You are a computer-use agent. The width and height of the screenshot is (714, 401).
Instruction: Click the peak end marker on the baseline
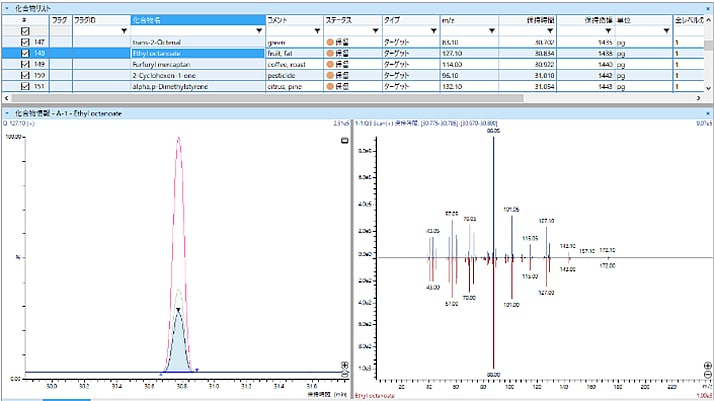pyautogui.click(x=197, y=371)
